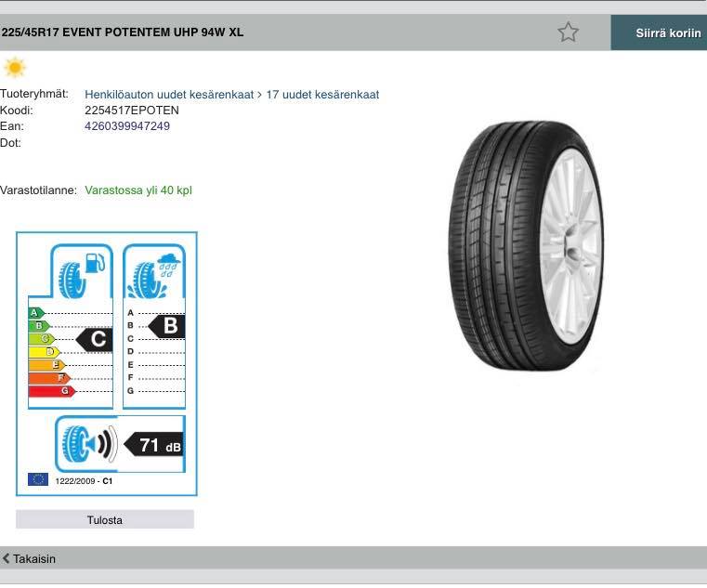The width and height of the screenshot is (707, 588).
Task: Click the 1222/2009 - C1 regulation text
Action: click(84, 481)
